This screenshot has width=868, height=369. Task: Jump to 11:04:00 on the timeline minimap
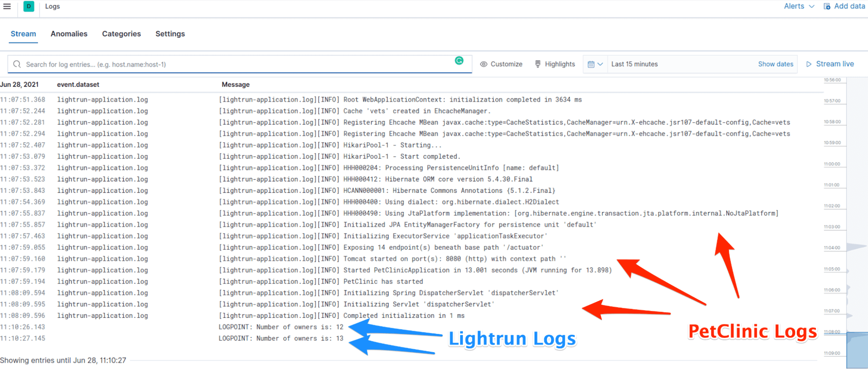click(x=832, y=248)
